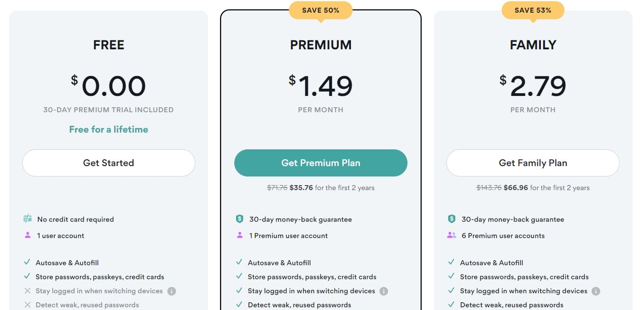Click the Premium plan money-back guarantee shield icon
This screenshot has width=644, height=310.
click(240, 219)
